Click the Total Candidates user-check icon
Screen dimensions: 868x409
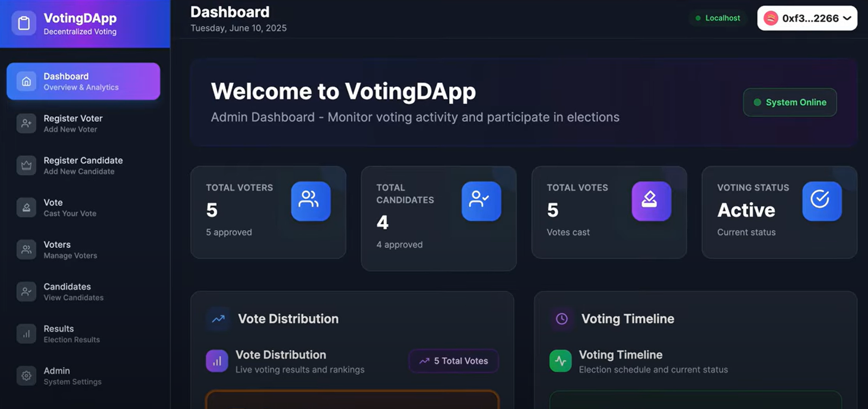[481, 201]
